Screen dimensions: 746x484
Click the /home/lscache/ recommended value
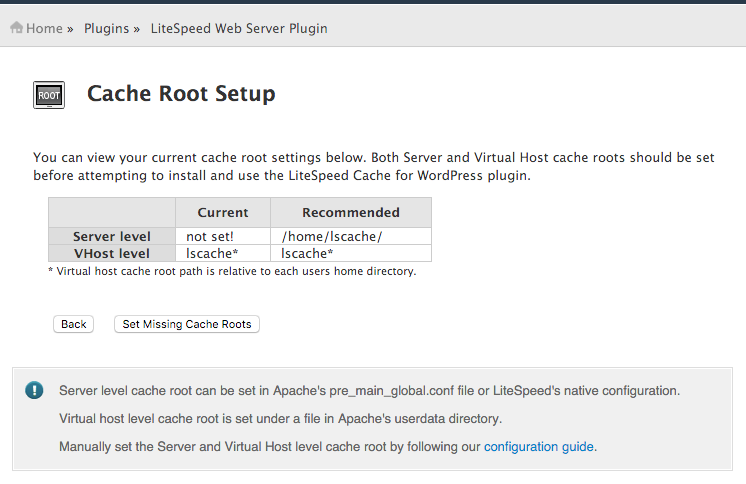click(x=332, y=236)
